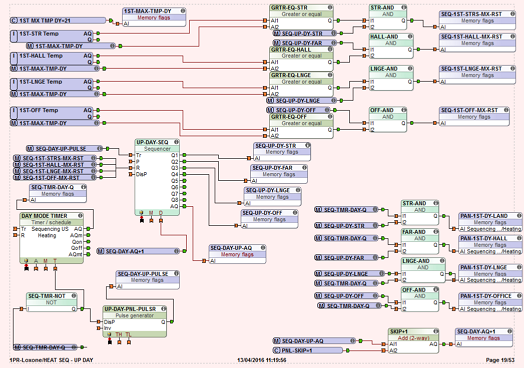Click info icon on DAY MODE TIMER block
524x368 pixels.
click(x=80, y=216)
